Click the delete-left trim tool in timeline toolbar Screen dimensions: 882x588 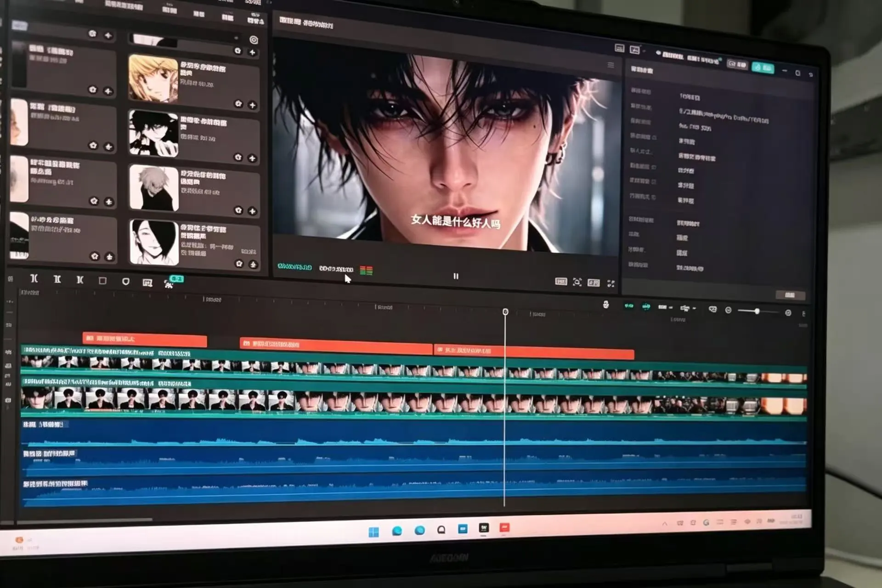point(57,279)
